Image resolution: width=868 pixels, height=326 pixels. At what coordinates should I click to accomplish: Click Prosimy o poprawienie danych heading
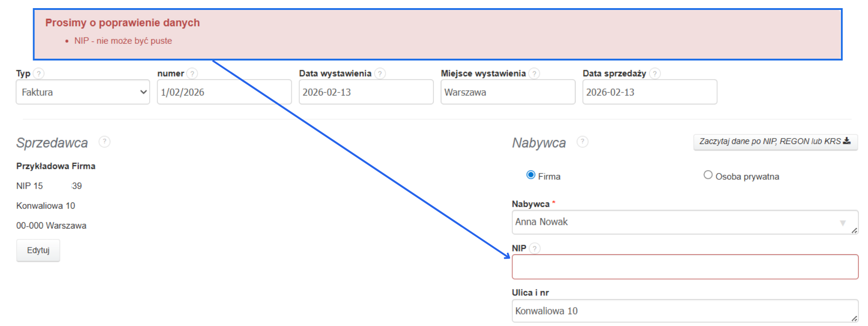pos(123,23)
